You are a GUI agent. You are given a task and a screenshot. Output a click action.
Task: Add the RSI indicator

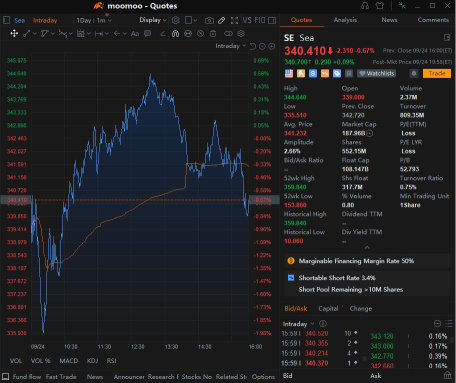[111, 361]
